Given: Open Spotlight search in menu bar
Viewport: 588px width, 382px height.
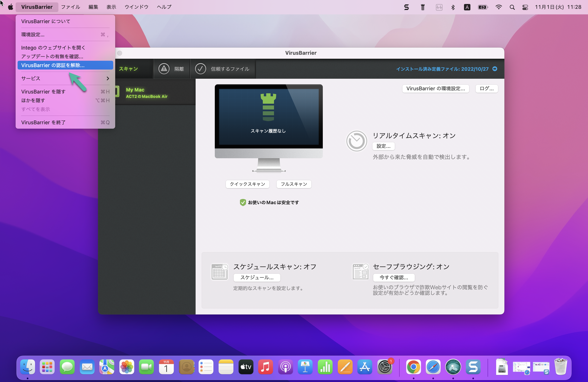Looking at the screenshot, I should pyautogui.click(x=512, y=7).
